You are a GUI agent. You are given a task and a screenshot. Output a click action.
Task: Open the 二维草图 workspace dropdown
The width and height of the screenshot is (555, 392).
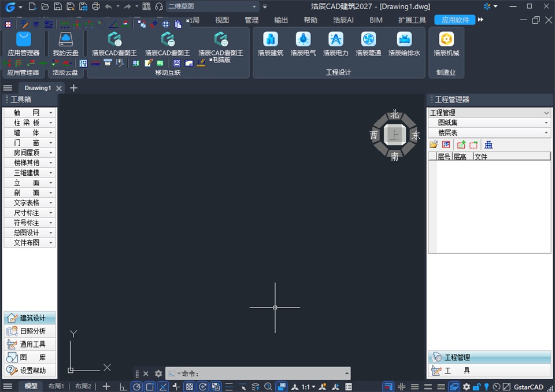tap(212, 6)
